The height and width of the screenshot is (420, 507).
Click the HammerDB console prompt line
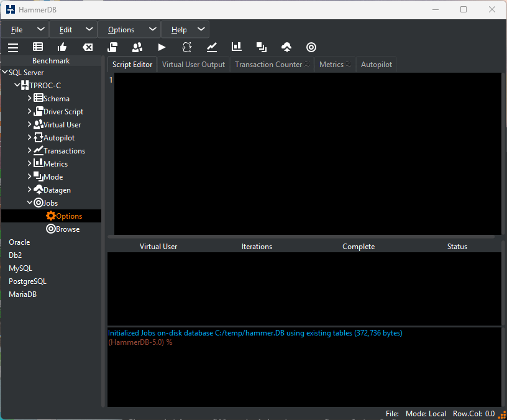click(x=140, y=342)
